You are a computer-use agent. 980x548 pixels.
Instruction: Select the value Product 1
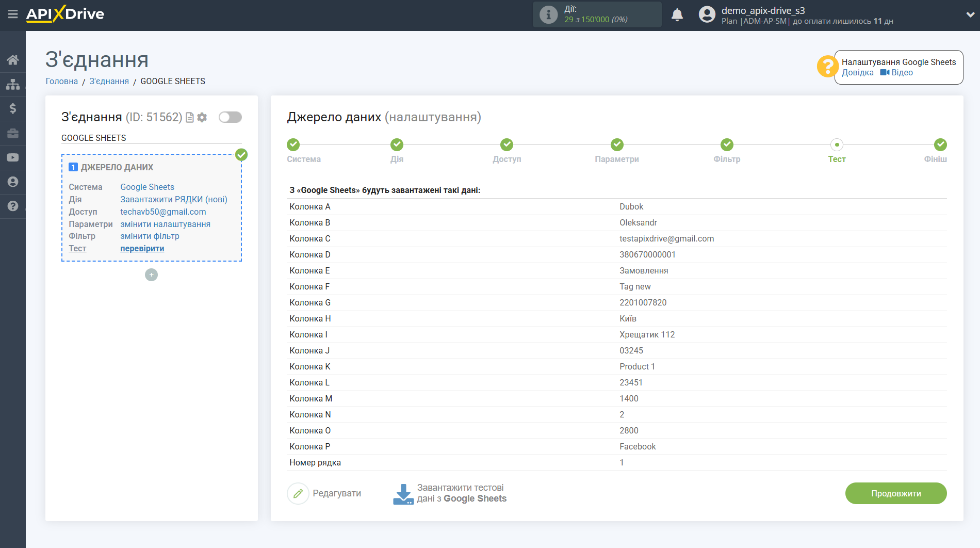[x=637, y=367]
